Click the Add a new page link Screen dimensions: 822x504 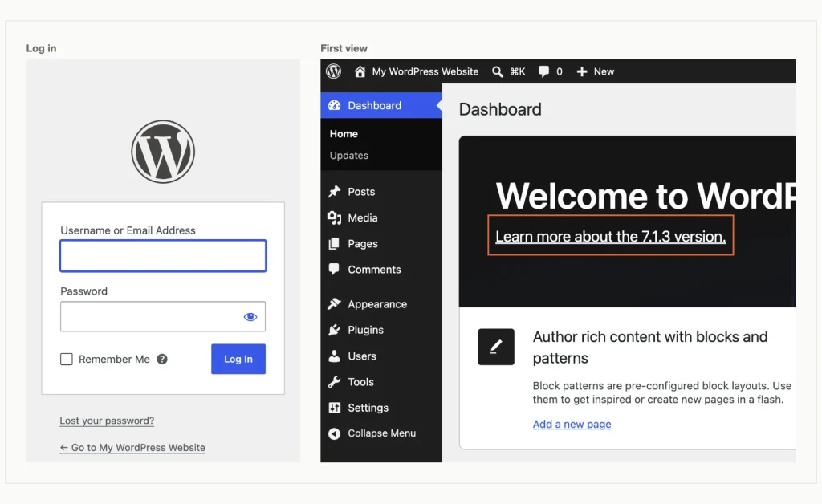(572, 424)
